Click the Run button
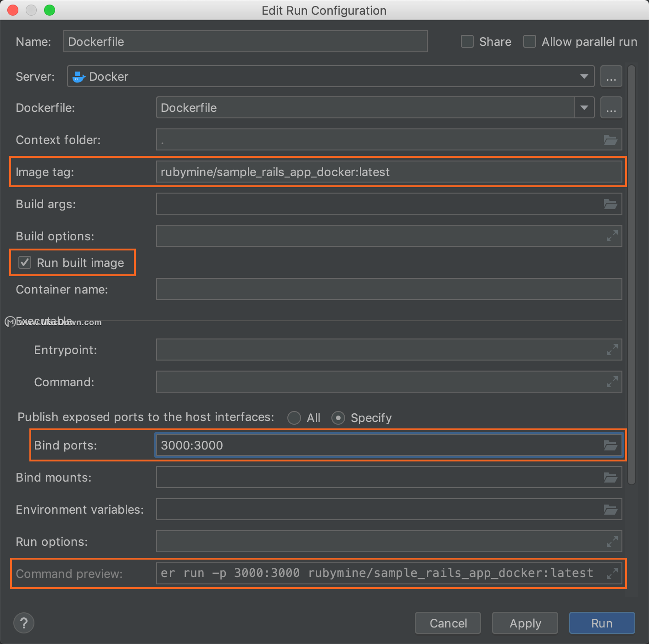The image size is (649, 644). tap(602, 623)
